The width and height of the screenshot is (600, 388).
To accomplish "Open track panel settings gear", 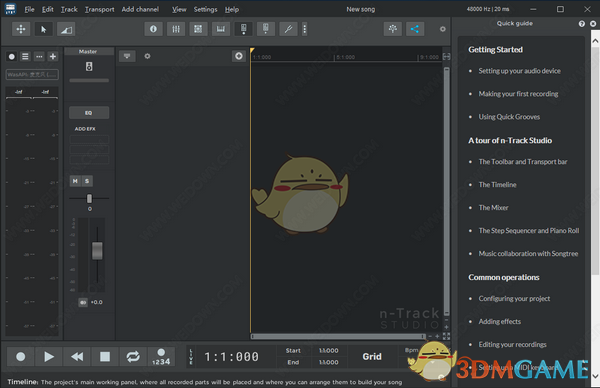I will click(x=147, y=56).
